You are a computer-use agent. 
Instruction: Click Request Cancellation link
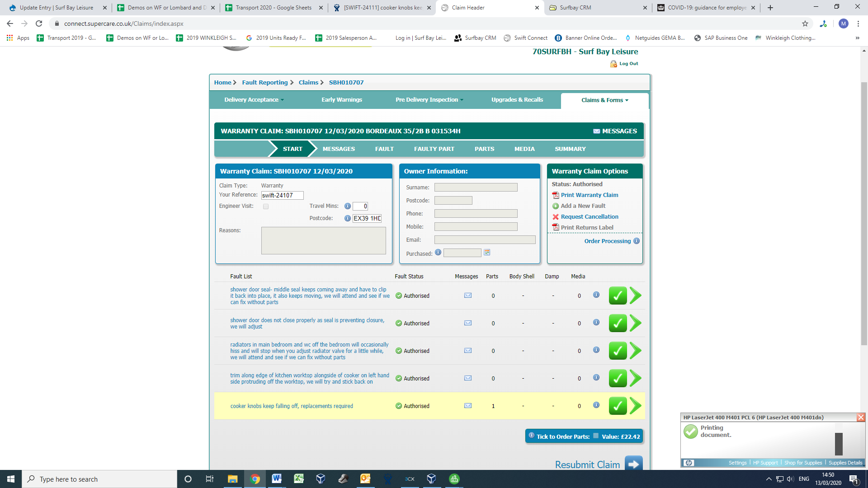point(589,217)
